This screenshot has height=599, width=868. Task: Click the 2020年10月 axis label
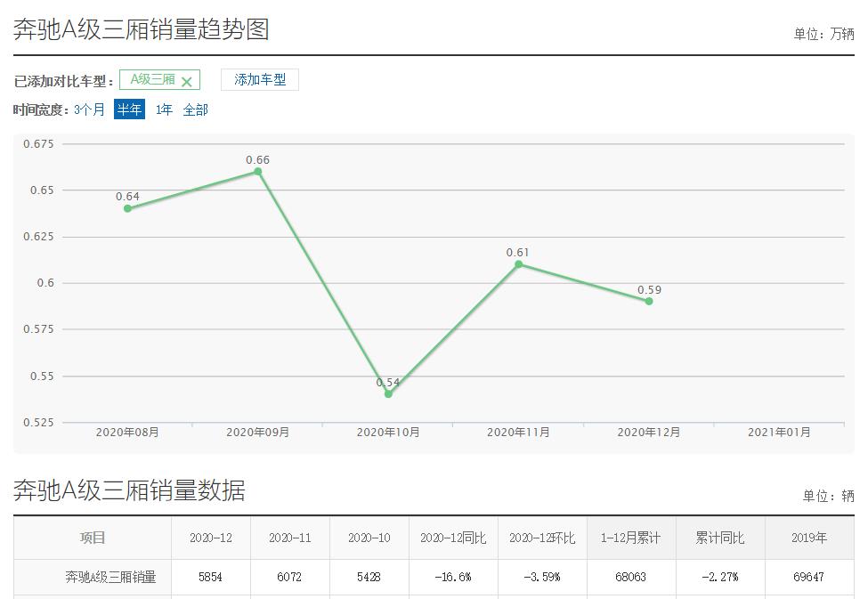(388, 433)
